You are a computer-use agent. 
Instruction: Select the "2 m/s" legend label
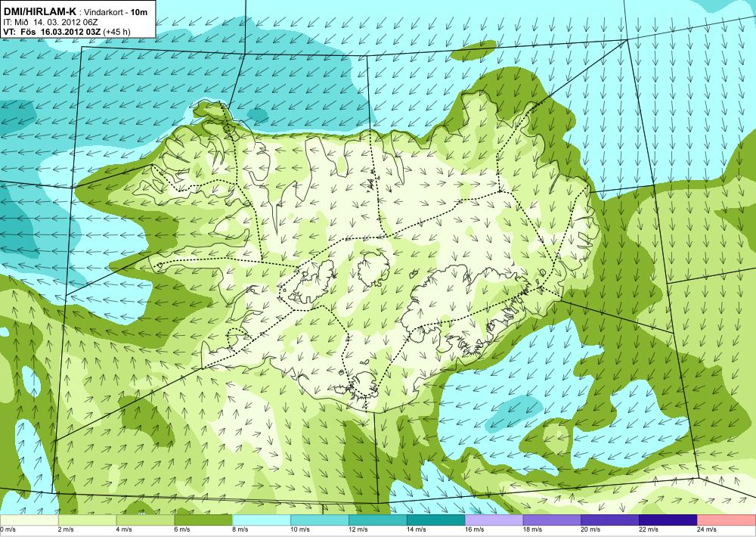click(66, 529)
